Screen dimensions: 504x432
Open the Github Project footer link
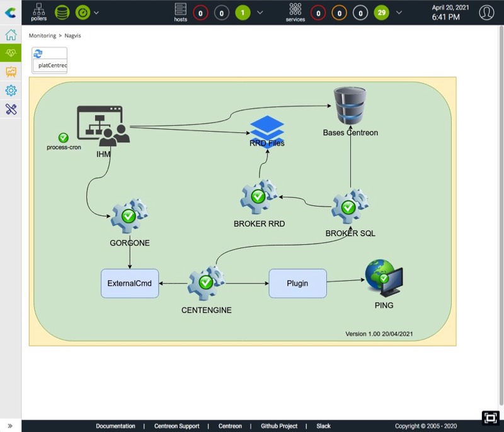point(278,426)
